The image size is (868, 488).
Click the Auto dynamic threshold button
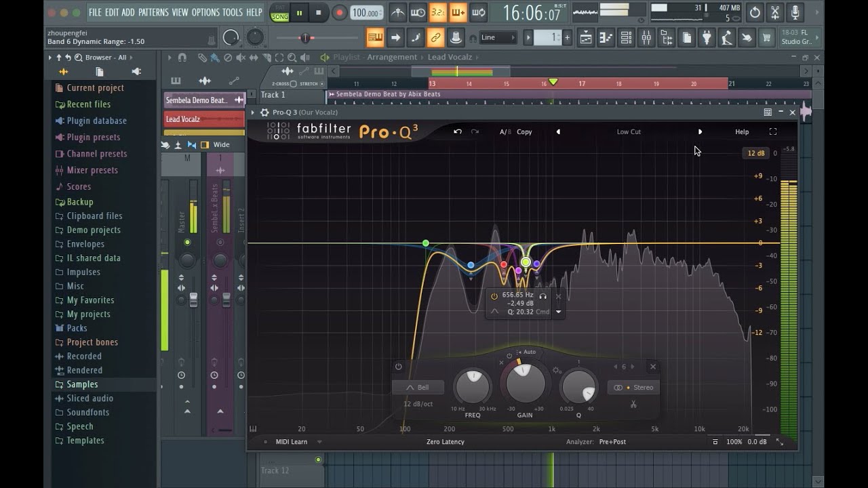[528, 352]
